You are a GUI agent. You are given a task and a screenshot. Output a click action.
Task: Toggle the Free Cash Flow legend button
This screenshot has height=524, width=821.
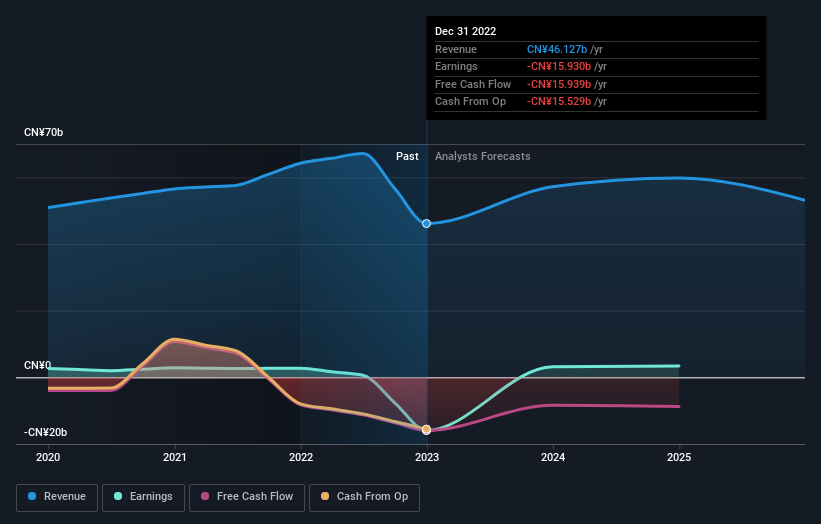tap(247, 497)
